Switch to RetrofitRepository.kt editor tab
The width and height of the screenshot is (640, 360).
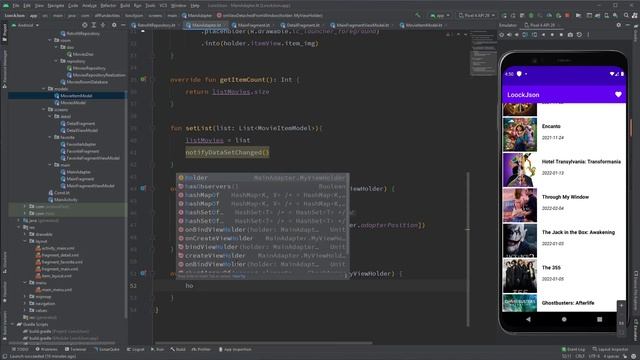coord(156,25)
